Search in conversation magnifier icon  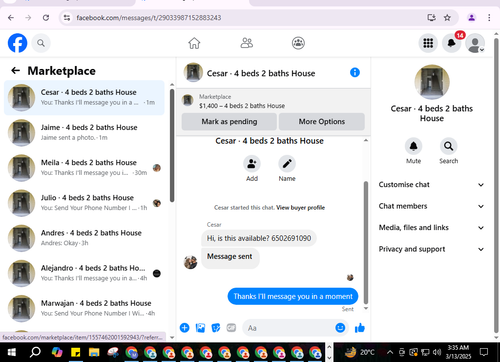(x=448, y=146)
